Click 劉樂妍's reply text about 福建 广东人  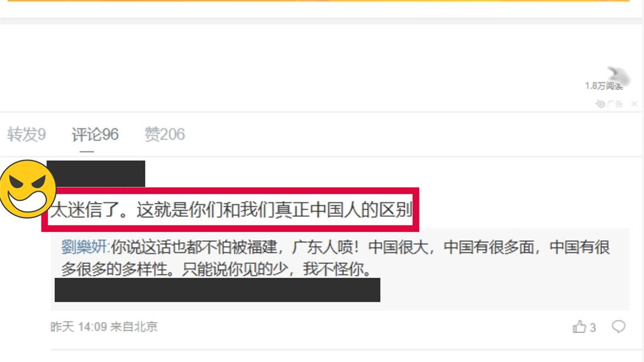pos(335,258)
